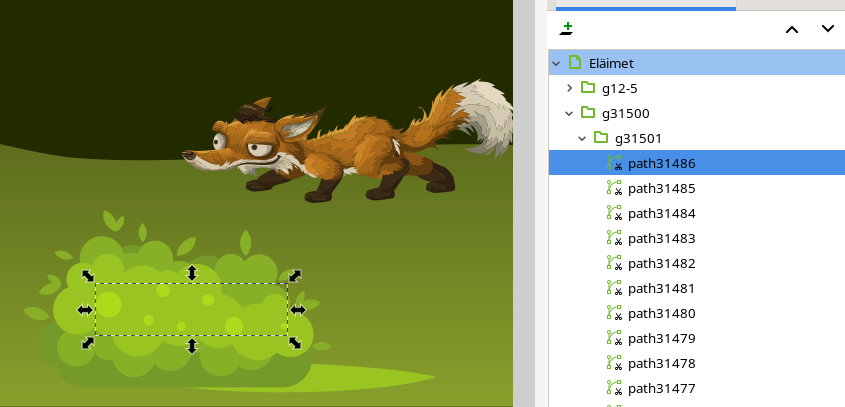Screen dimensions: 845x407
Task: Move selection down with the down arrow
Action: (x=828, y=29)
